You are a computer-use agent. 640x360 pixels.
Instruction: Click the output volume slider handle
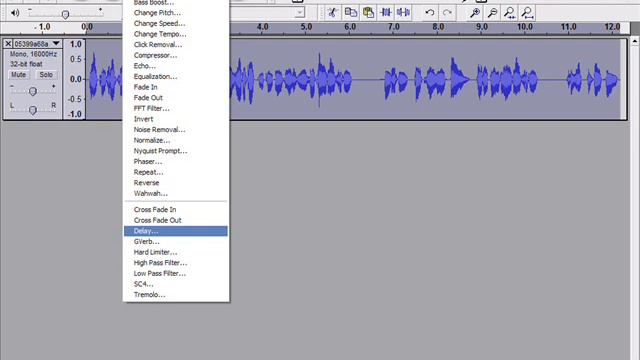tap(65, 15)
